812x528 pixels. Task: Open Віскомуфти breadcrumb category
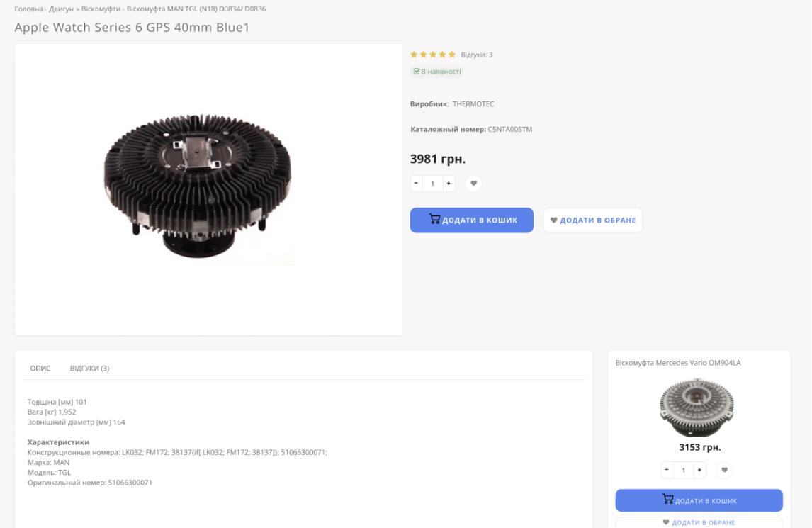tap(101, 9)
